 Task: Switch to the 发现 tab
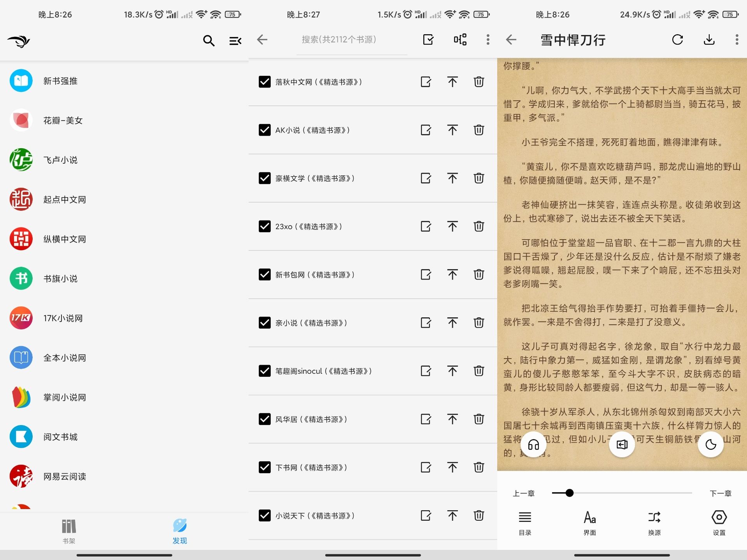180,531
